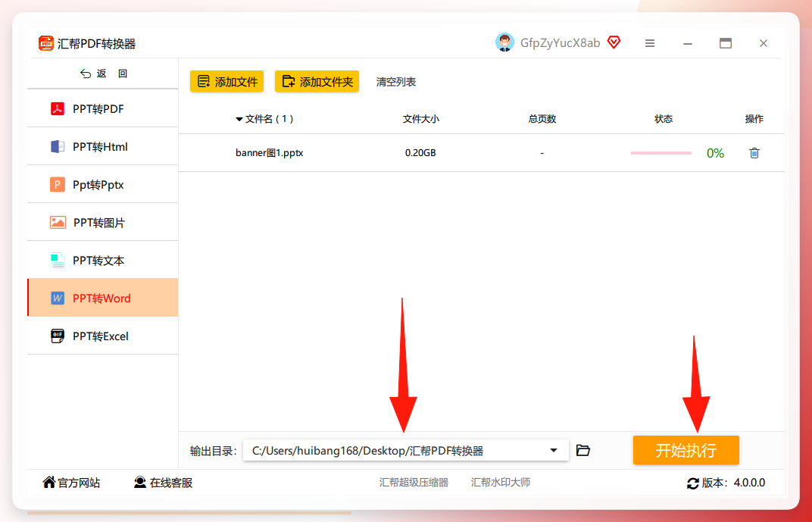Click the 0.20GB file size cell
This screenshot has width=812, height=522.
[x=420, y=153]
